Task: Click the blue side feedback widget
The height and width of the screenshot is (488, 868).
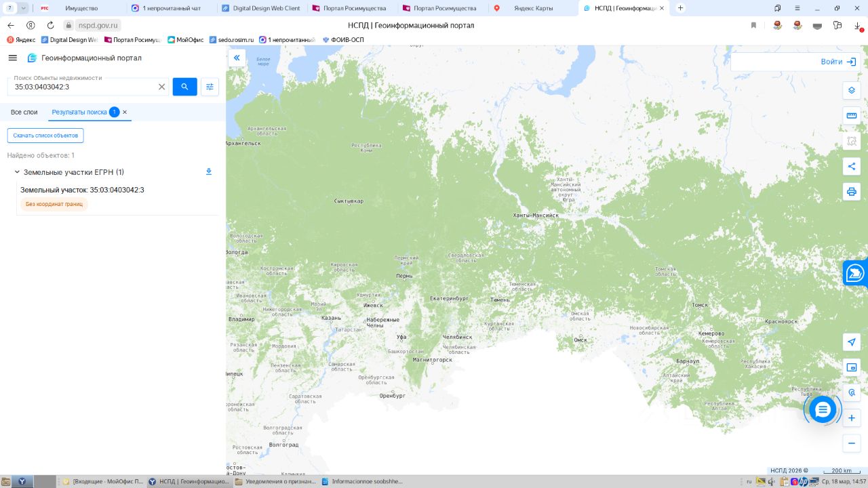Action: click(856, 272)
